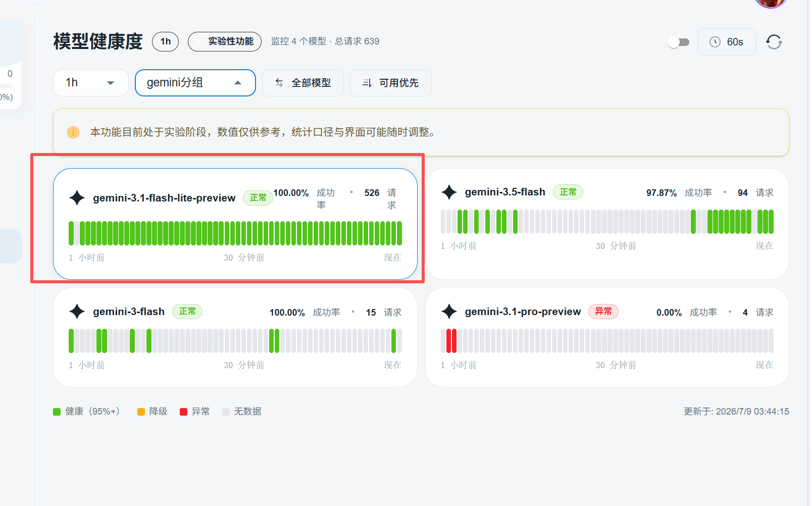
Task: Click the 0.00% success rate value
Action: (669, 313)
